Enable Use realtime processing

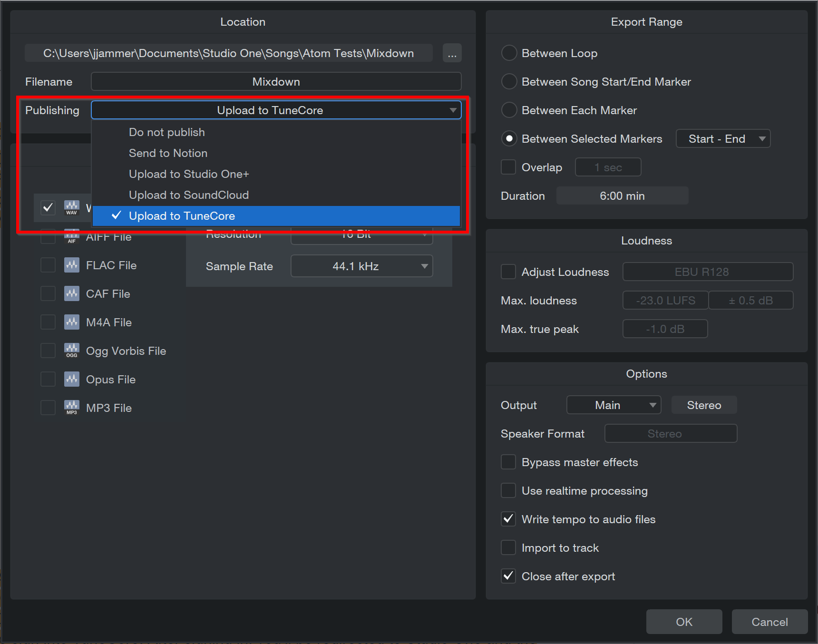point(508,490)
